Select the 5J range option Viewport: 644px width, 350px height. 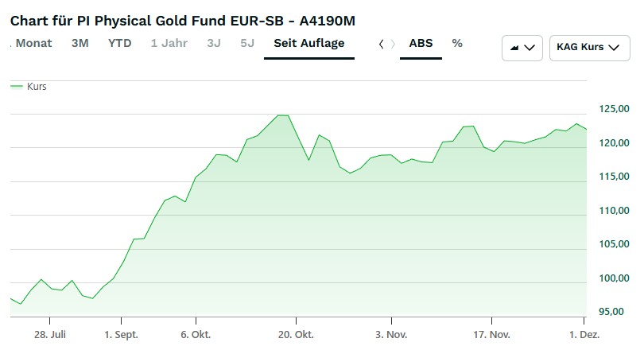tap(247, 43)
